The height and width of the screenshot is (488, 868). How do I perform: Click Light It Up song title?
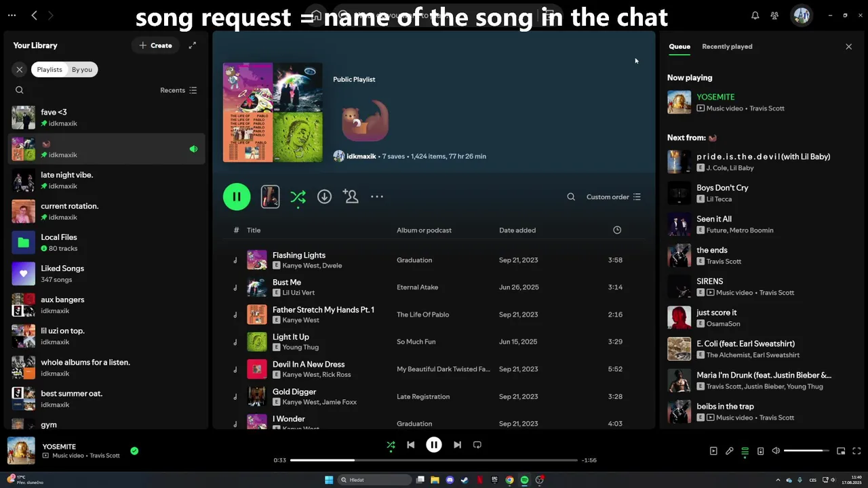pos(290,337)
